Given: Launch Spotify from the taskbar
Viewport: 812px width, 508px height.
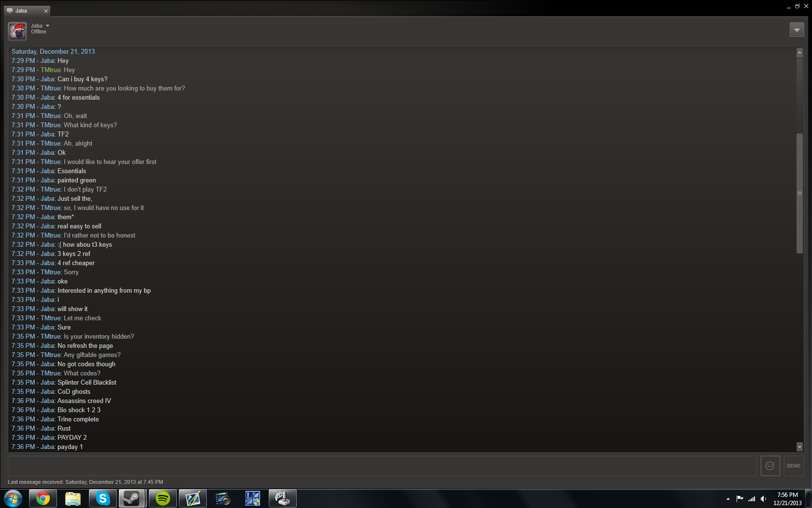Looking at the screenshot, I should coord(163,498).
